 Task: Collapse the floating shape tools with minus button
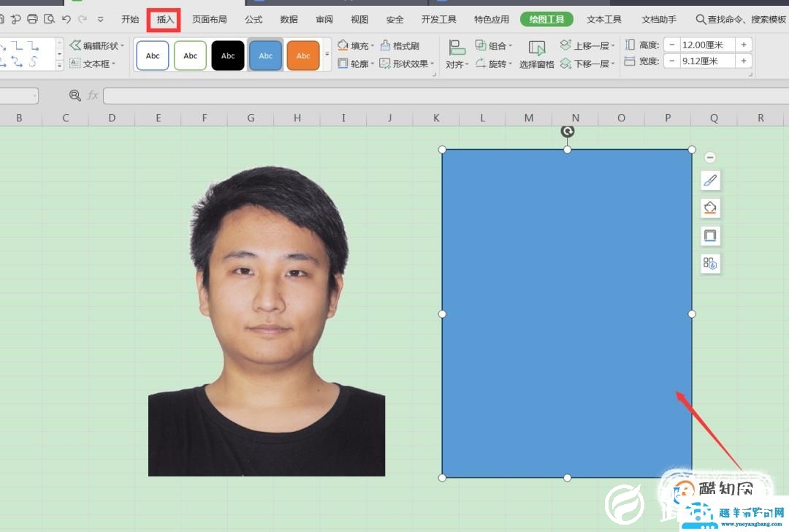point(710,156)
